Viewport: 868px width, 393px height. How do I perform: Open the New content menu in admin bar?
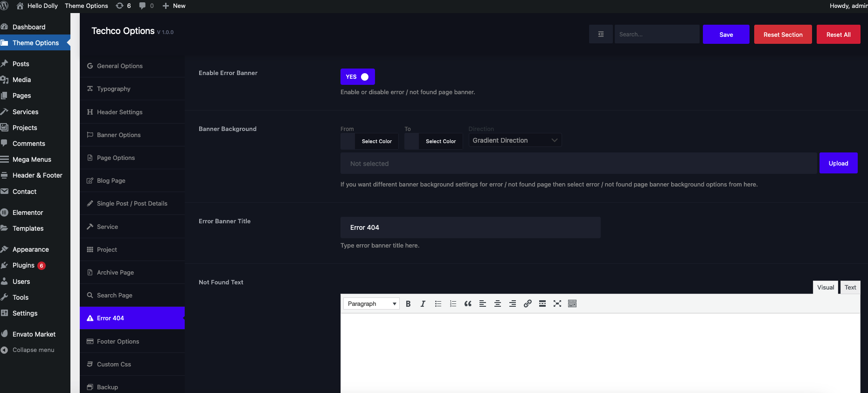pos(174,6)
